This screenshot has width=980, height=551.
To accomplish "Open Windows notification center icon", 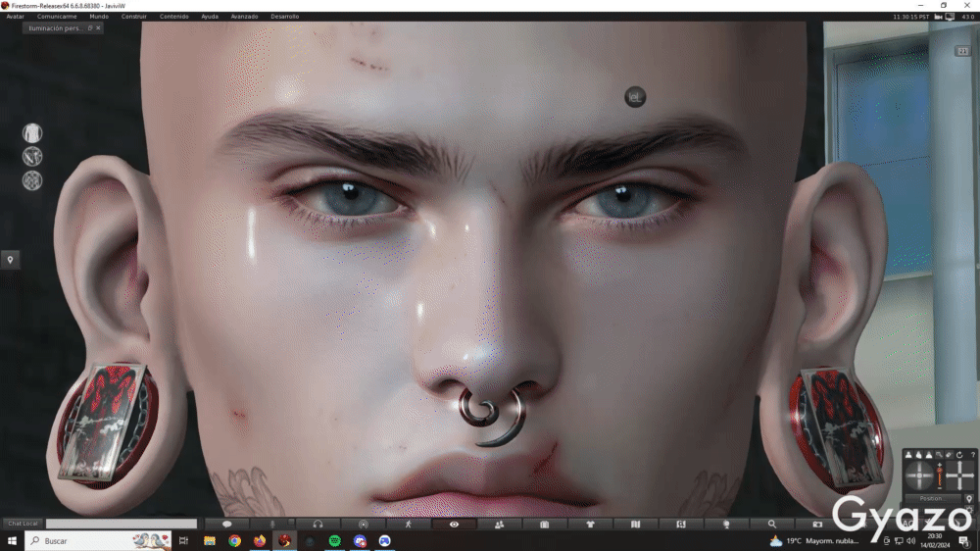I will click(x=964, y=540).
